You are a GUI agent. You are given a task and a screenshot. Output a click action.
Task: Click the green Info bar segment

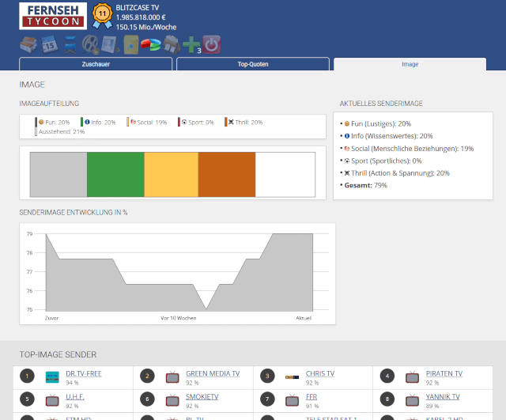(115, 175)
